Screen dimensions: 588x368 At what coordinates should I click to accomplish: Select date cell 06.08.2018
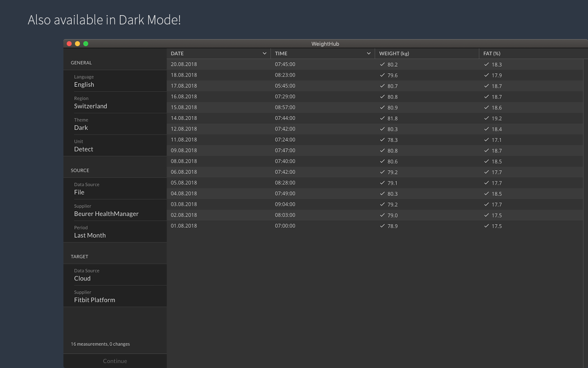tap(184, 172)
